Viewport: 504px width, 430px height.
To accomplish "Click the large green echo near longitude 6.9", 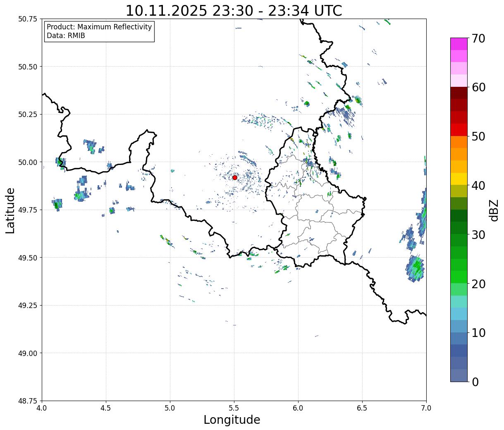I will tap(416, 268).
